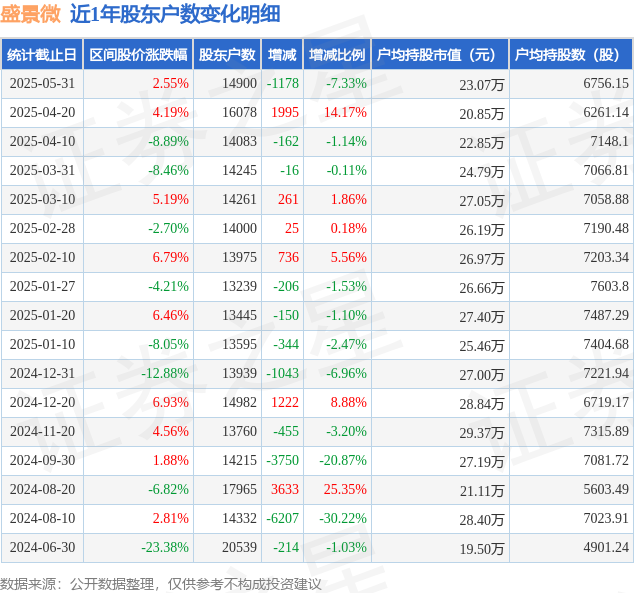Image resolution: width=634 pixels, height=593 pixels.
Task: Click average shares value 6756.15
Action: click(x=606, y=84)
